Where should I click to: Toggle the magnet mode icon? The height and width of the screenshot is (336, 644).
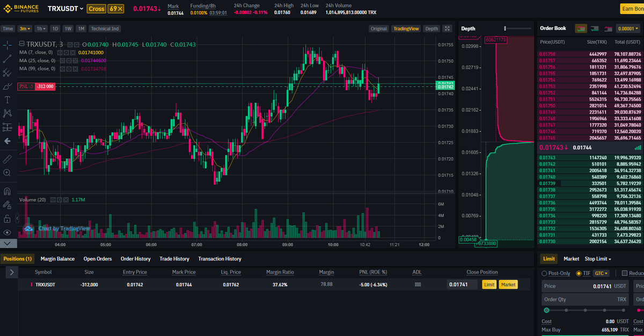[x=7, y=191]
